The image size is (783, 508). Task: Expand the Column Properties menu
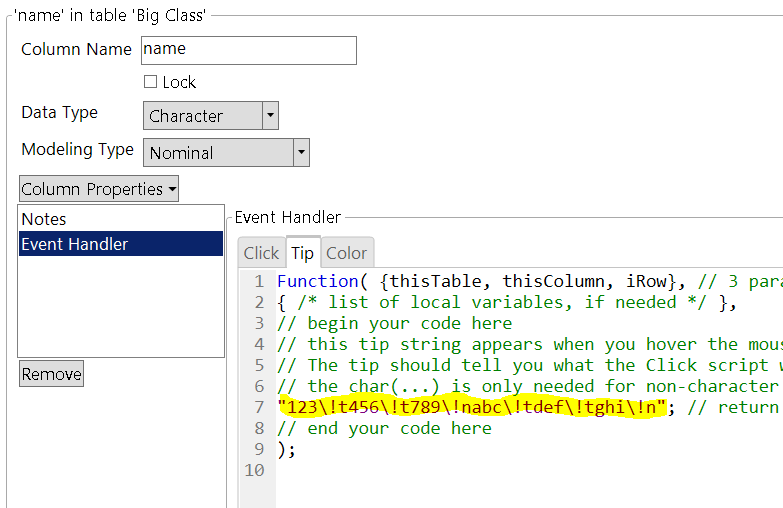click(x=99, y=189)
